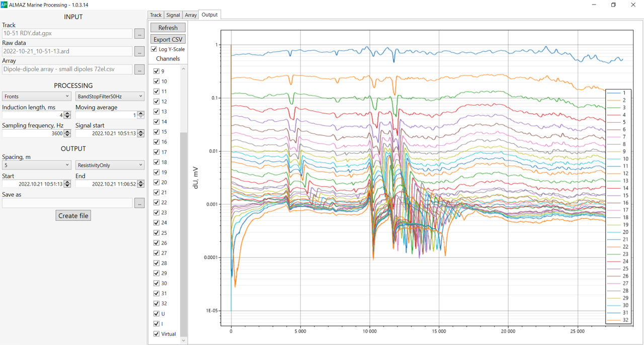Disable the Log Y-Scale checkbox

click(154, 49)
